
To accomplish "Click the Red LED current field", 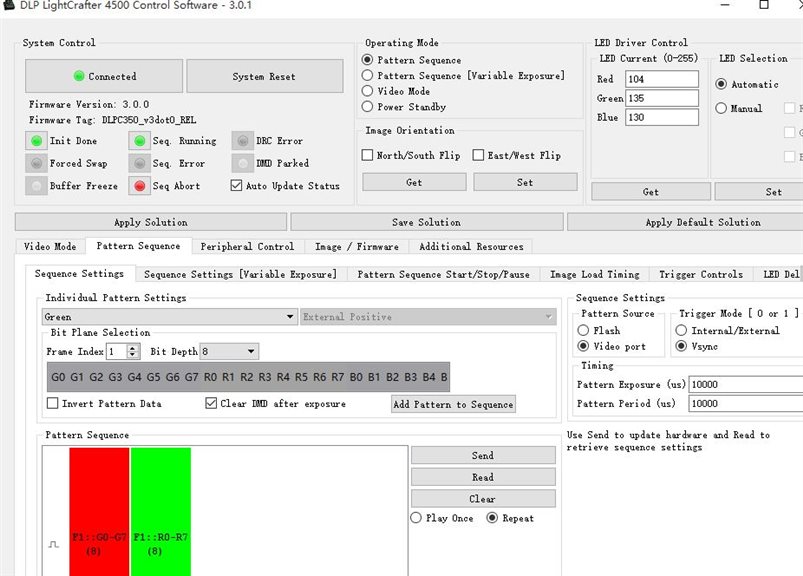I will [x=662, y=79].
